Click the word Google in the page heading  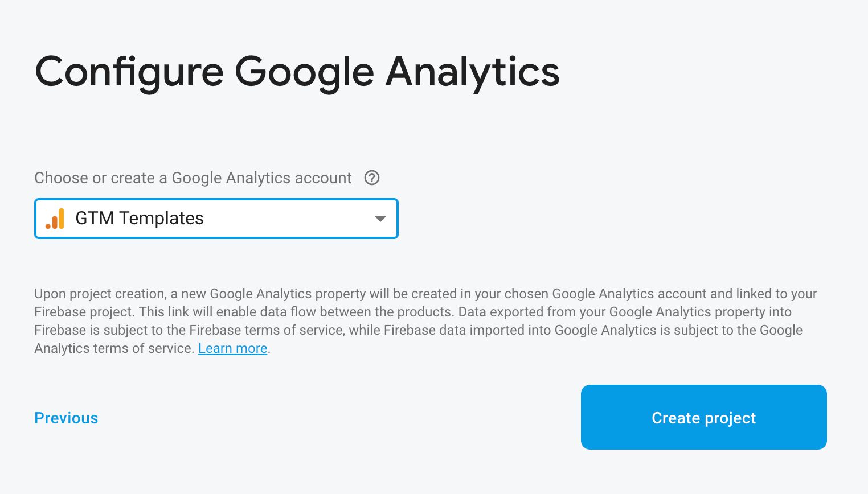click(304, 72)
